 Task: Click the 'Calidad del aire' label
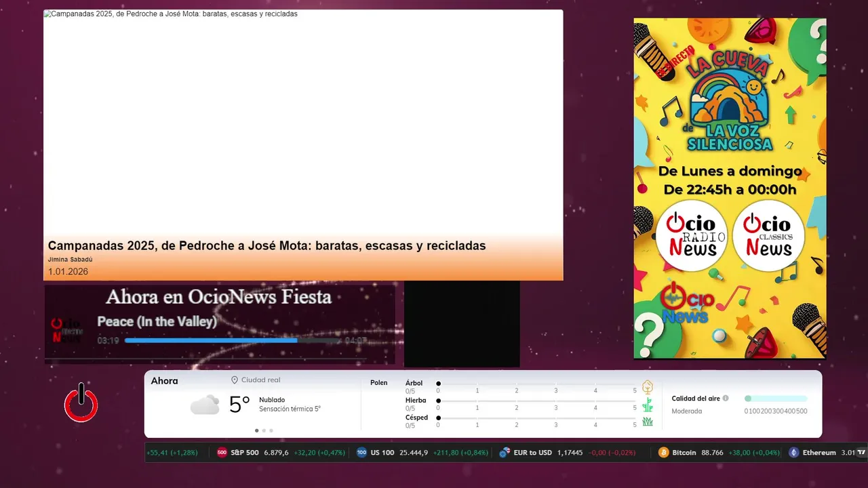696,399
